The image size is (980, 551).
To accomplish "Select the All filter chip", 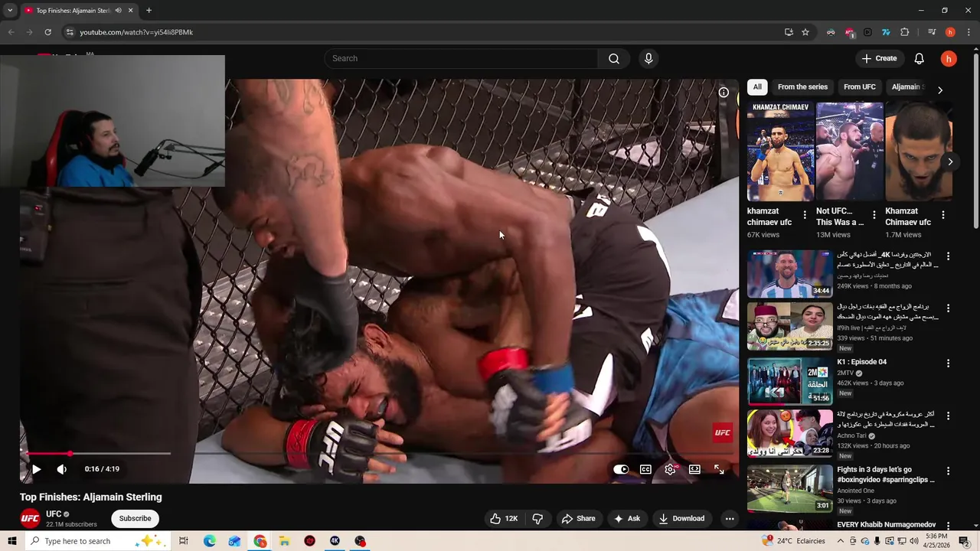I will (x=757, y=86).
